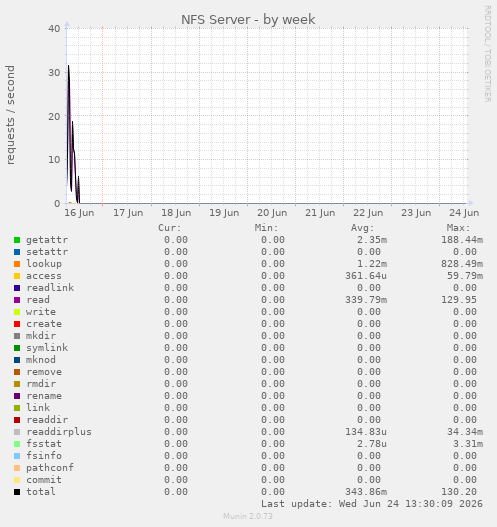The image size is (497, 527).
Task: Select the 'getattr' legend label
Action: 47,240
